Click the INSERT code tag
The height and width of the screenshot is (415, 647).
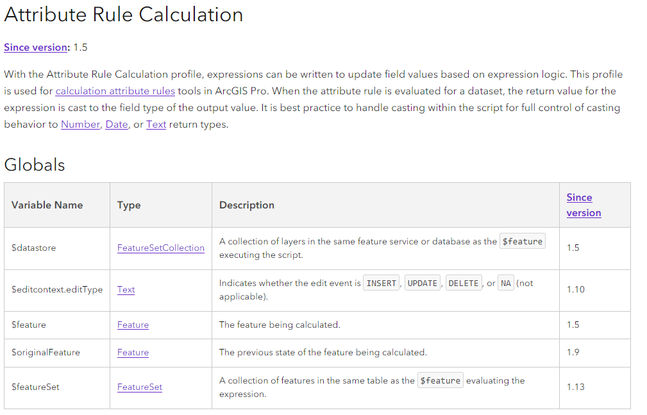381,283
